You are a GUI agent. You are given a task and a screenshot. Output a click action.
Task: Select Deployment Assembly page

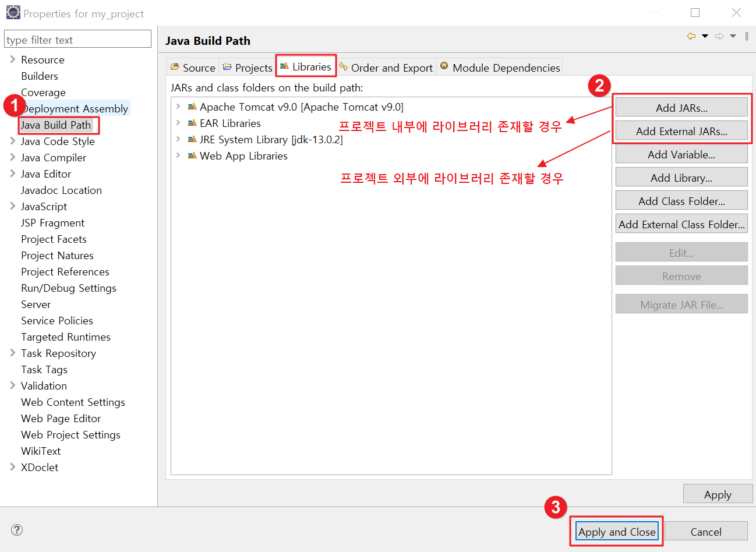(x=75, y=108)
